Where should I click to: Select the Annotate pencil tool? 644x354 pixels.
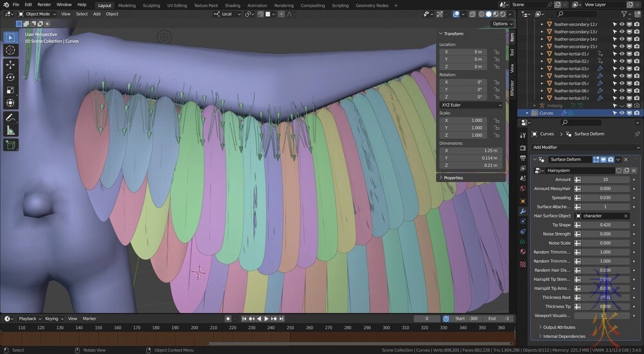(11, 117)
